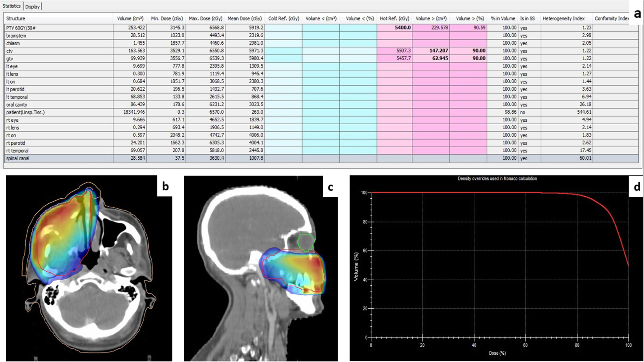This screenshot has width=644, height=362.
Task: Select the oral cavity structure row
Action: [321, 104]
